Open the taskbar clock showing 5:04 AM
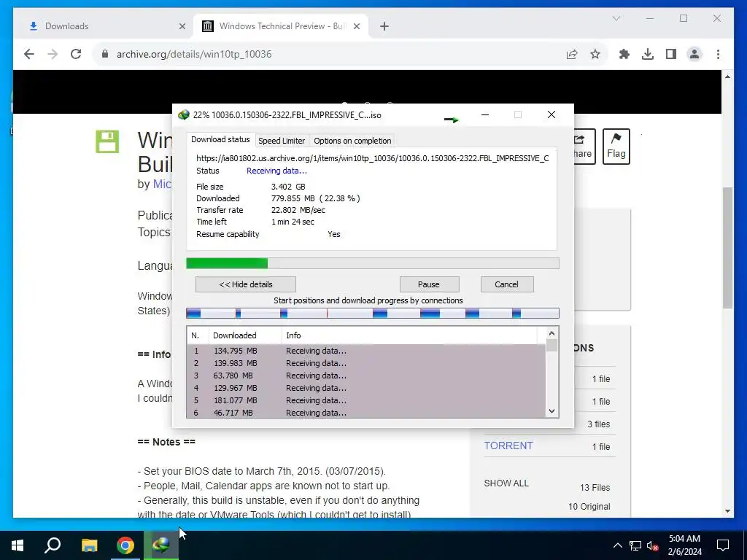The height and width of the screenshot is (560, 747). click(x=684, y=545)
